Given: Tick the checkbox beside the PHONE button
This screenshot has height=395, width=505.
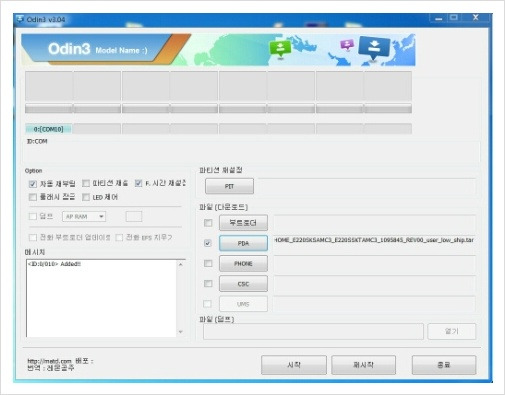Looking at the screenshot, I should [208, 263].
